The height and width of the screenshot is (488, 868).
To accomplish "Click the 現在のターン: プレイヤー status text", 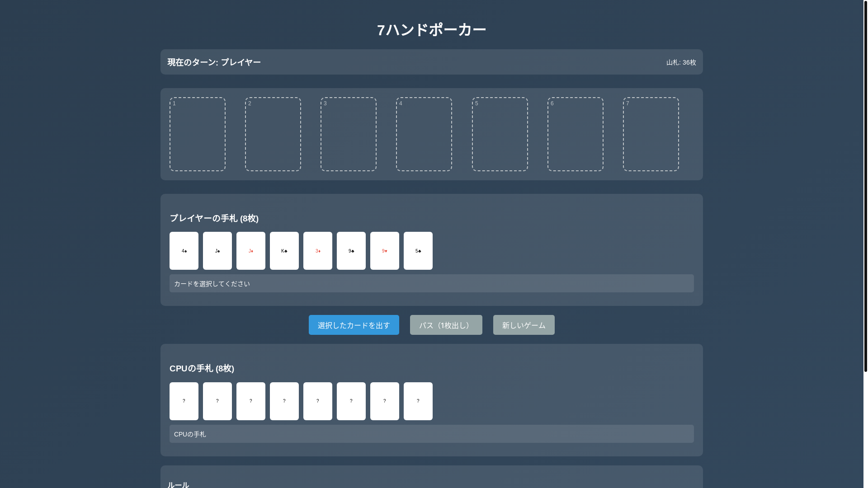I will pyautogui.click(x=214, y=62).
